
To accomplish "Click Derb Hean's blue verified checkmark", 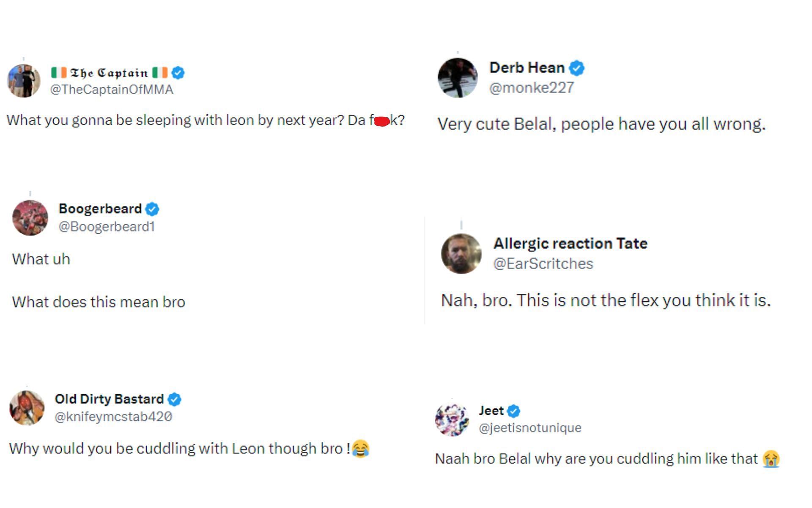I will (x=576, y=68).
